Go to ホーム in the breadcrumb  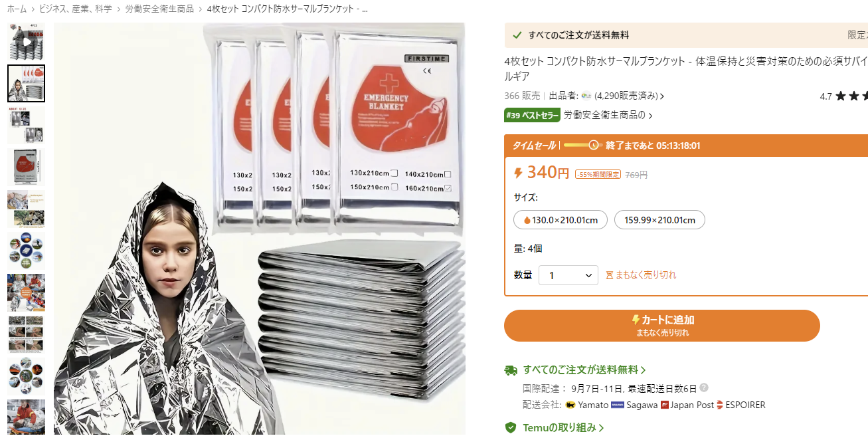click(x=17, y=9)
